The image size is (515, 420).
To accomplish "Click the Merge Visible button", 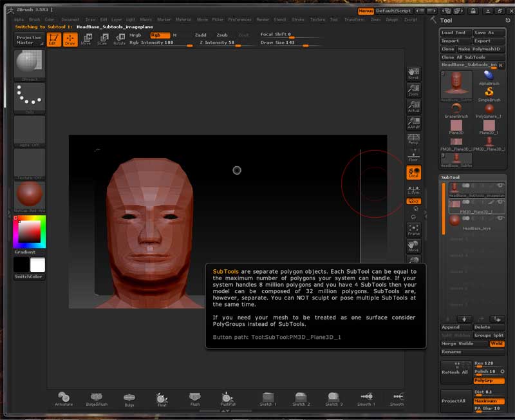I will click(464, 343).
